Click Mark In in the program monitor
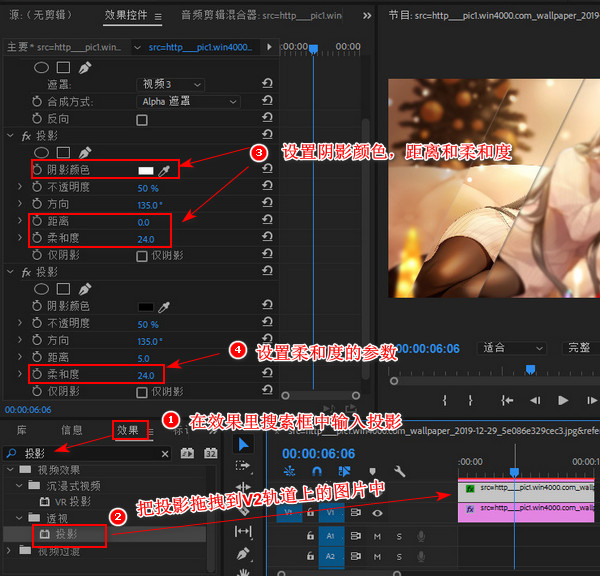 pyautogui.click(x=445, y=401)
